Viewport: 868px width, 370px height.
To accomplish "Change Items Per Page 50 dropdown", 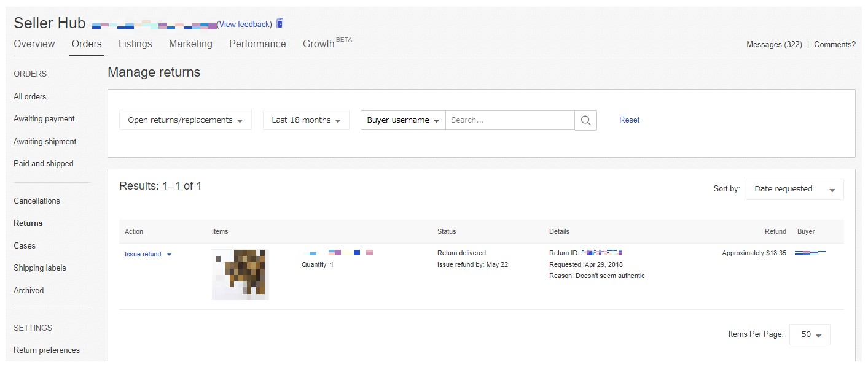I will [x=810, y=334].
